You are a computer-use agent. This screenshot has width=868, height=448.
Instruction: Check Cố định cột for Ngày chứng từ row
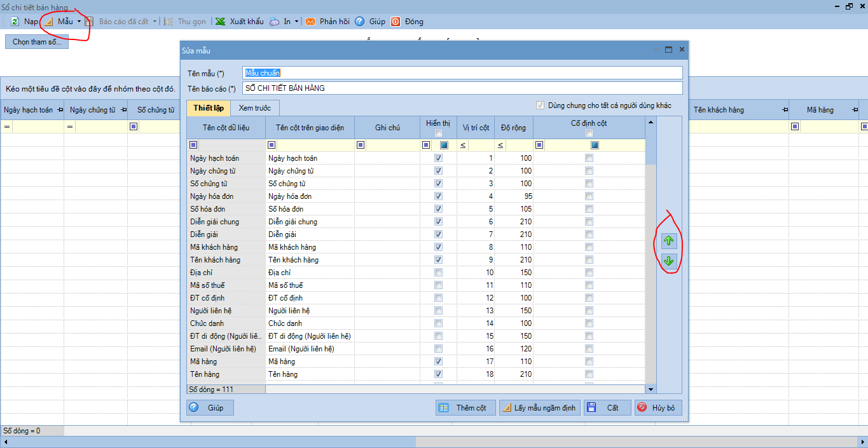[x=589, y=171]
